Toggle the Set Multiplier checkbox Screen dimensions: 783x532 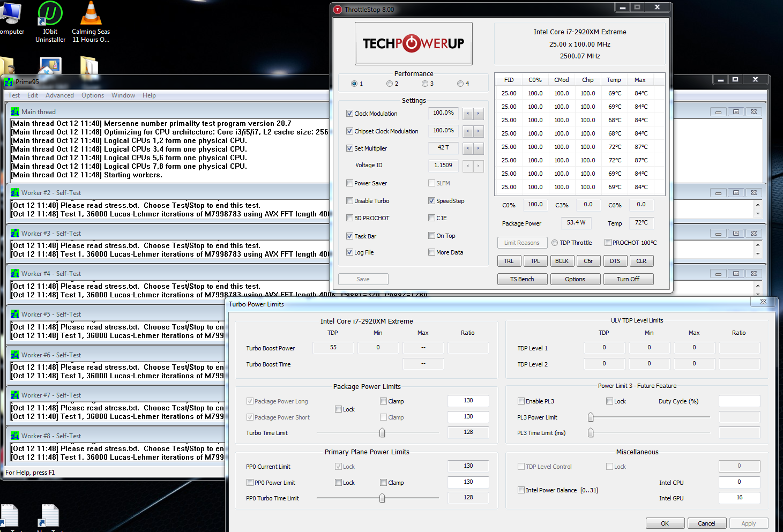349,148
